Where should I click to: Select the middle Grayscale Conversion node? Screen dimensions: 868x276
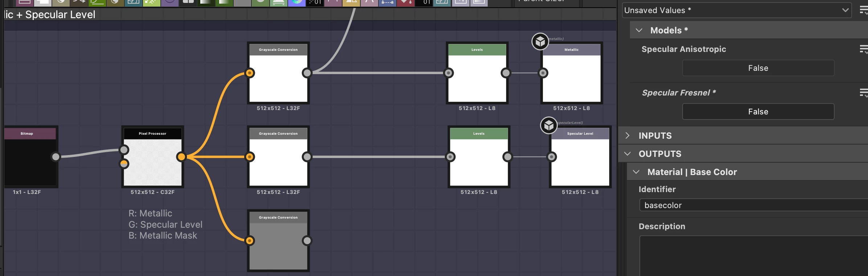[278, 157]
